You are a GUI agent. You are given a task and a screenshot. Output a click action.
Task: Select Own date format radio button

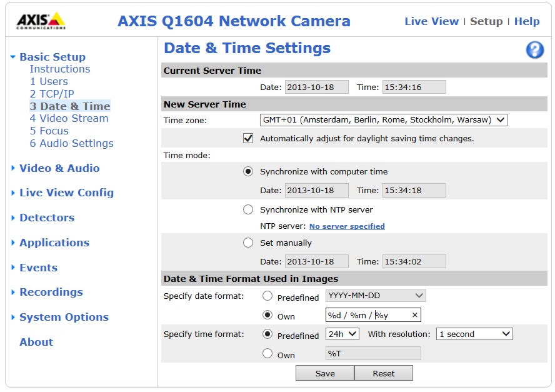[267, 315]
